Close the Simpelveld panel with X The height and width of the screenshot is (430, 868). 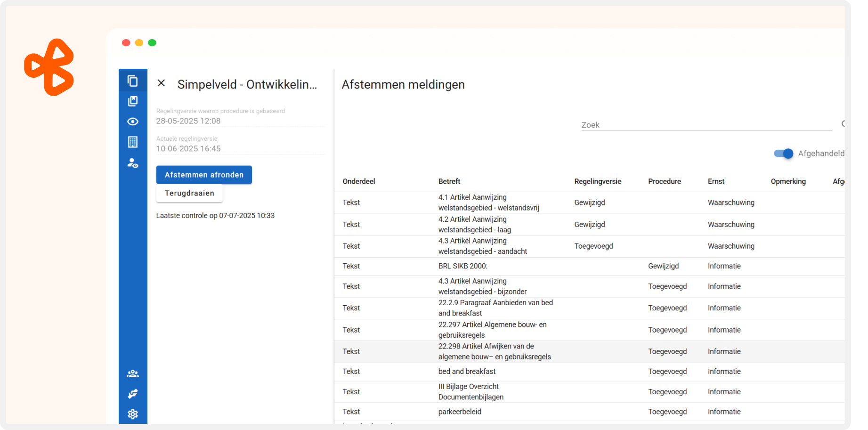click(161, 83)
